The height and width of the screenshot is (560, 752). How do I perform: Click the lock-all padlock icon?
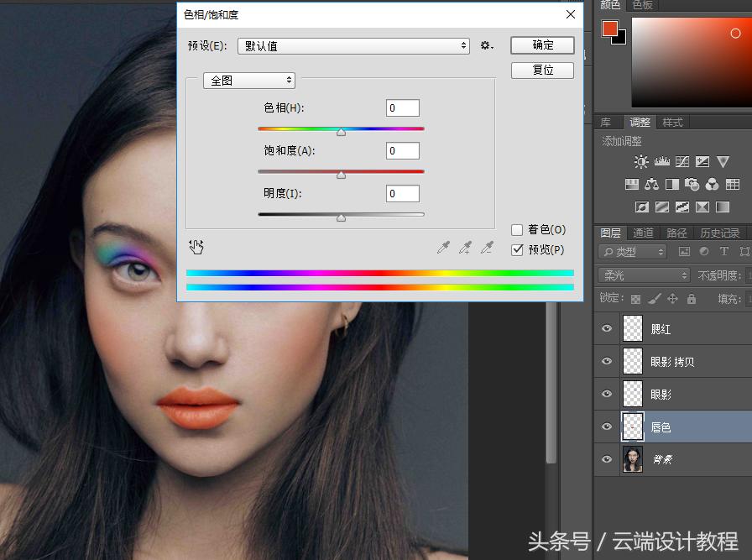[x=691, y=299]
